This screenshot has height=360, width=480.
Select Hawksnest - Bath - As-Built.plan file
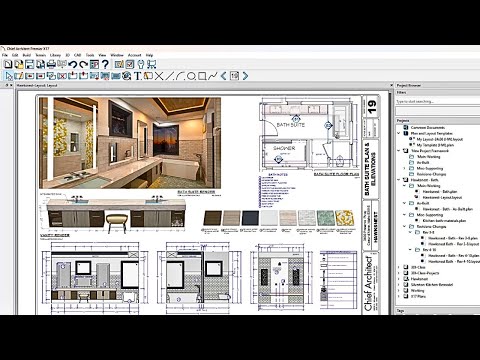pos(448,209)
